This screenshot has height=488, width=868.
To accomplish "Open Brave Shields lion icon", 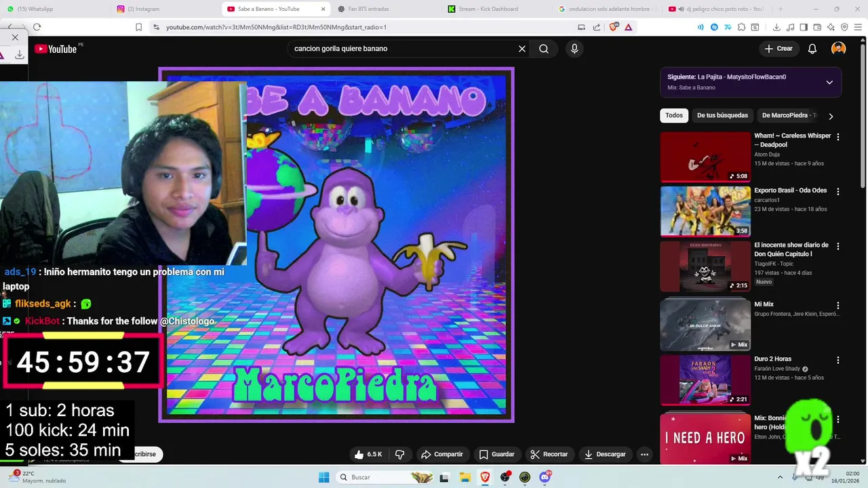I will [614, 27].
